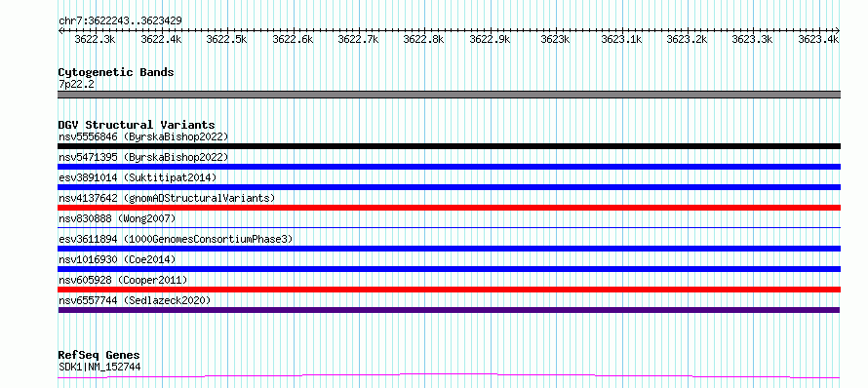Viewport: 868px width, 388px height.
Task: Open variant nsv5471395 (ByrskaBishop2022) label
Action: click(x=142, y=157)
